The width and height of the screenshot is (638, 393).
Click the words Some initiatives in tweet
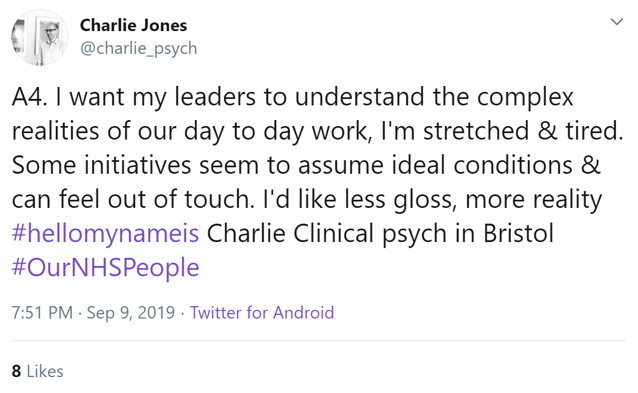click(101, 165)
